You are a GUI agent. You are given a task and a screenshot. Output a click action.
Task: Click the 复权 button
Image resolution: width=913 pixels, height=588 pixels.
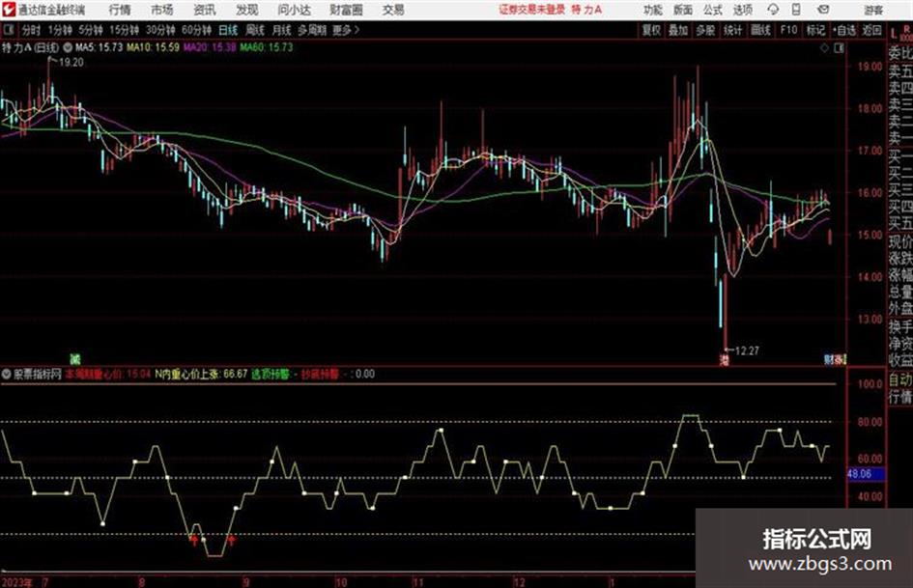pos(651,30)
